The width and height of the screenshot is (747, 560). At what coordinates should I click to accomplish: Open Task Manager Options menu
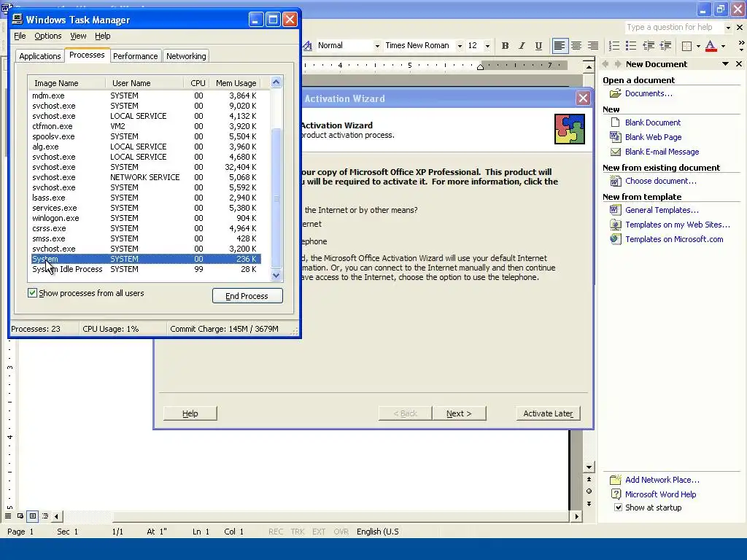click(x=47, y=36)
